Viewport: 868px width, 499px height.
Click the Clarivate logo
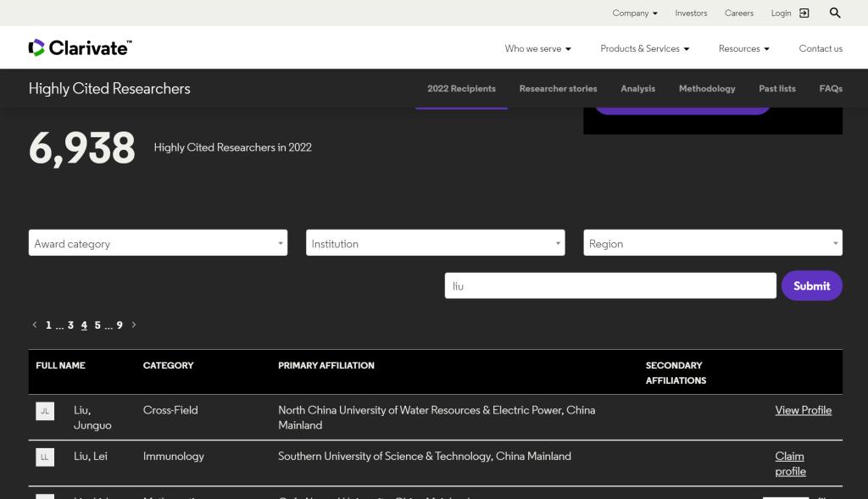point(81,47)
